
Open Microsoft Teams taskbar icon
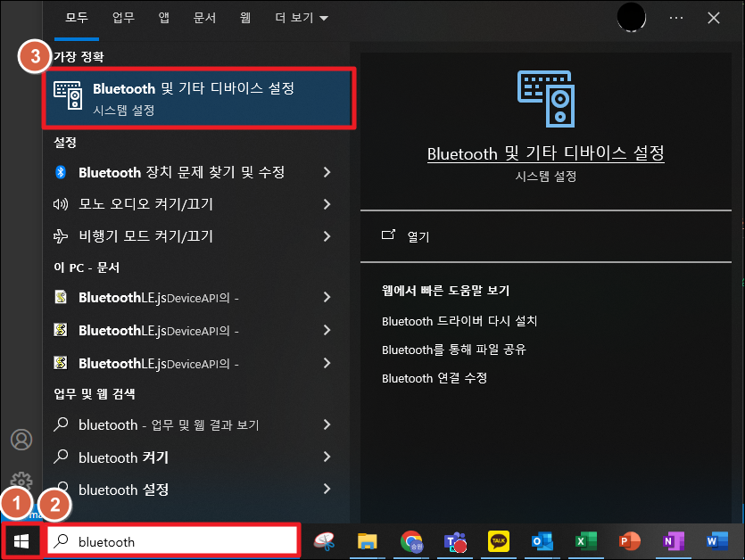pyautogui.click(x=455, y=542)
